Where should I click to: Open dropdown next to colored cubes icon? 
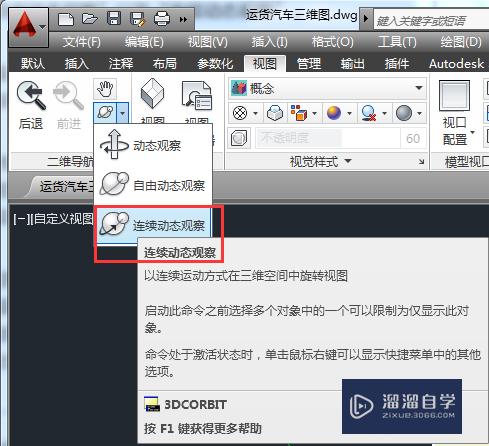[314, 113]
